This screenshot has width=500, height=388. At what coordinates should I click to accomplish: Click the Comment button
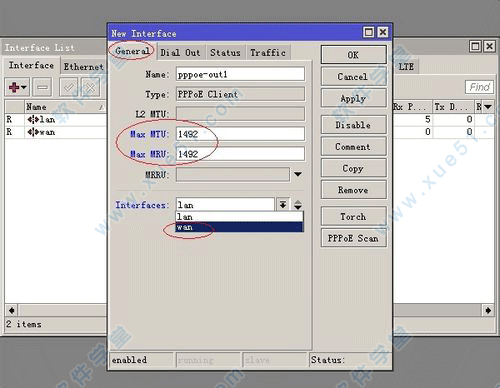pos(353,147)
